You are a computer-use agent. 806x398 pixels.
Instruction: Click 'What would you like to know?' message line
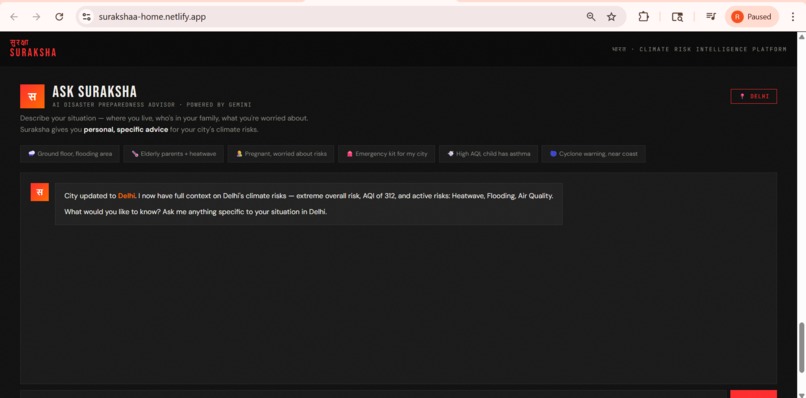[195, 211]
